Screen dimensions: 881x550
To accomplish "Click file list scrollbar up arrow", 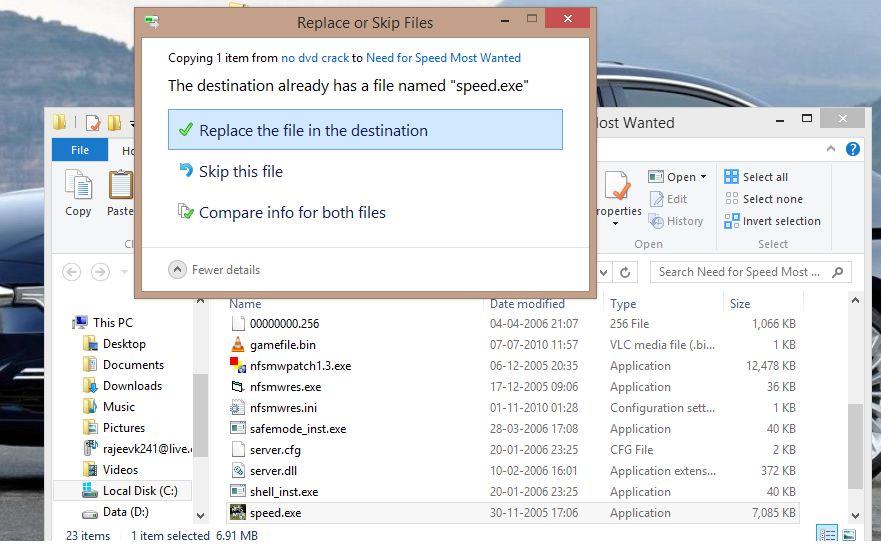I will (x=855, y=301).
